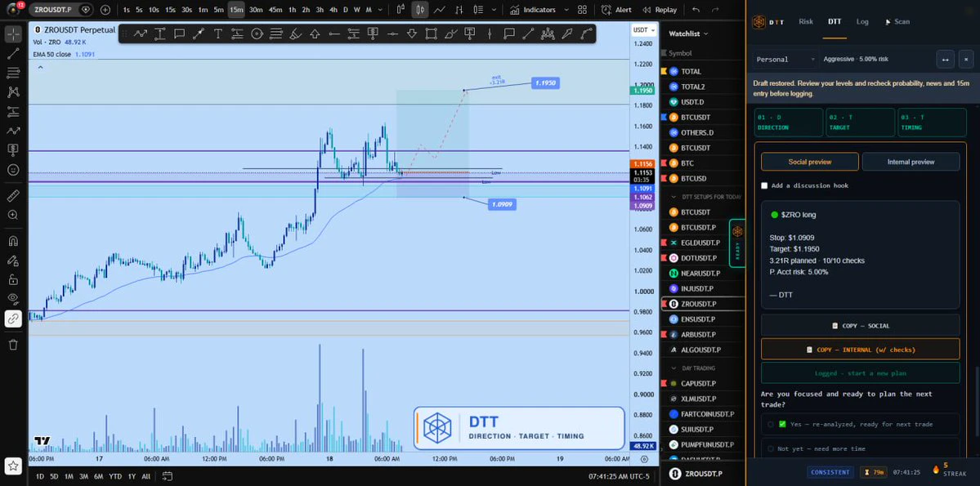Select price target circle tool in toolbar
Image resolution: width=980 pixels, height=486 pixels.
[x=257, y=33]
